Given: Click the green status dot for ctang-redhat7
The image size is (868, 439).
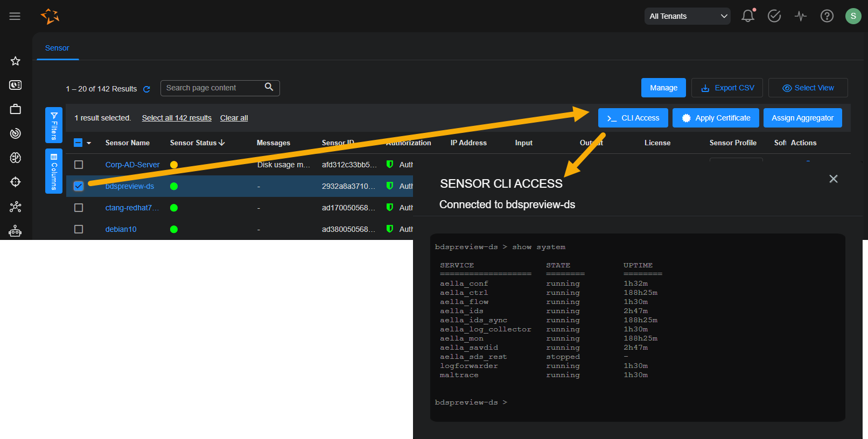Looking at the screenshot, I should tap(174, 208).
